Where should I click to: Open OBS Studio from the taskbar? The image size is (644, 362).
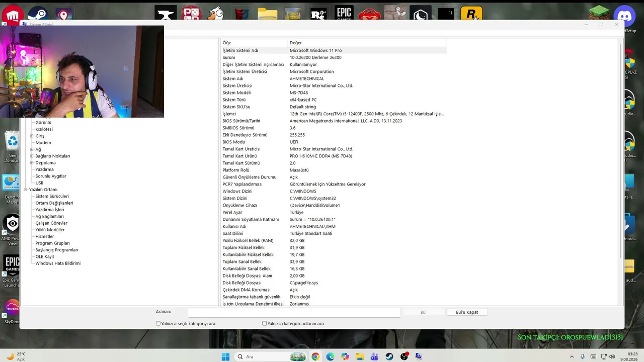pos(404,356)
